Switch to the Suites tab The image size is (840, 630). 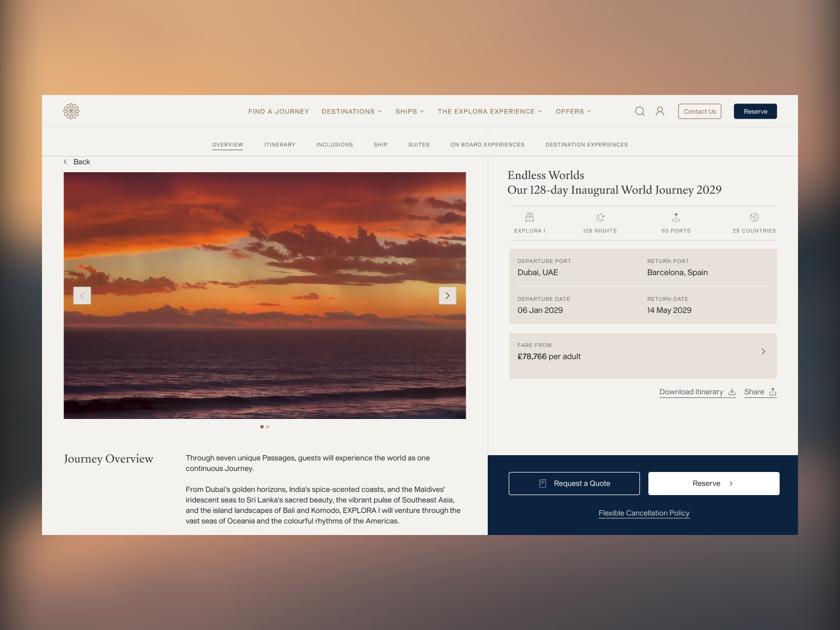[x=418, y=145]
